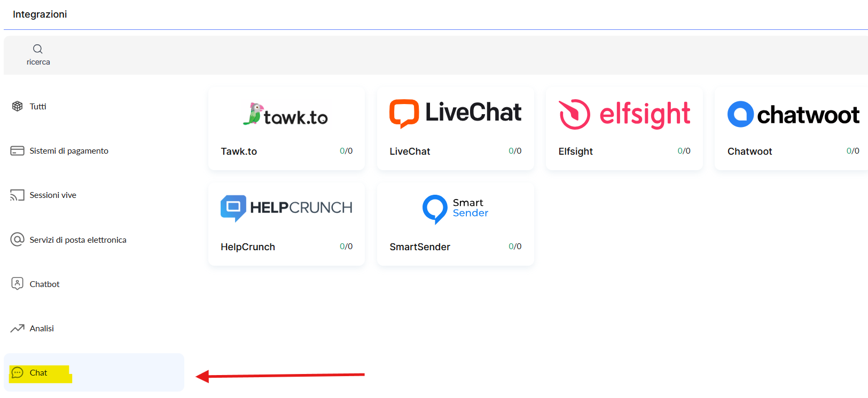Screen dimensions: 868x398
Task: Click the HelpCrunch name label
Action: point(248,247)
